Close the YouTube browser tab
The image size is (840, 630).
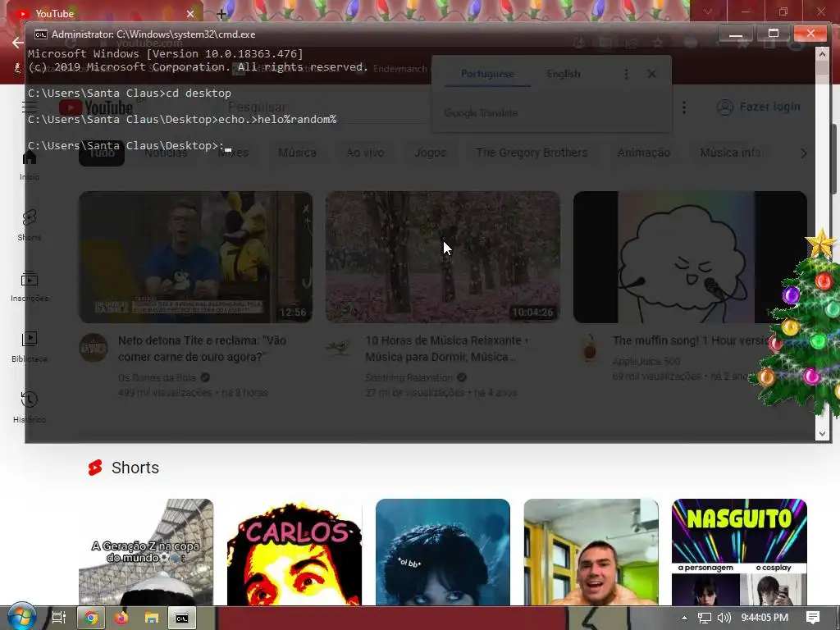190,14
